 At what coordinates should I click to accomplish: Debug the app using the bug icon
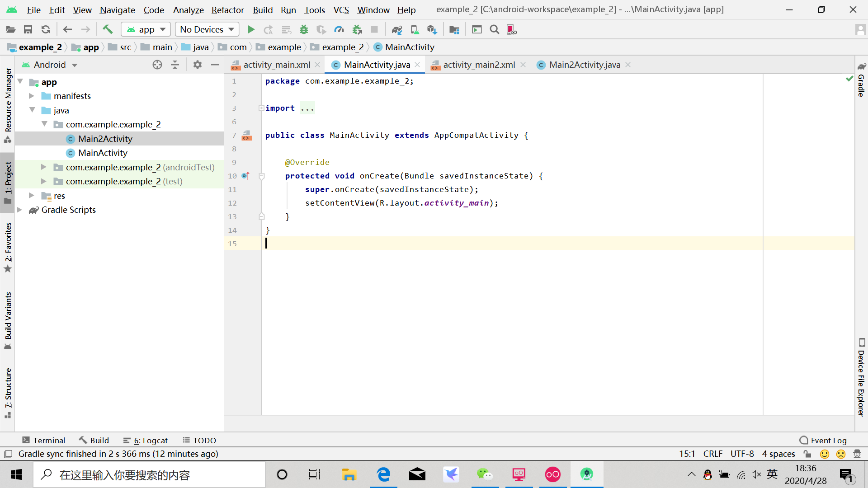pos(304,29)
